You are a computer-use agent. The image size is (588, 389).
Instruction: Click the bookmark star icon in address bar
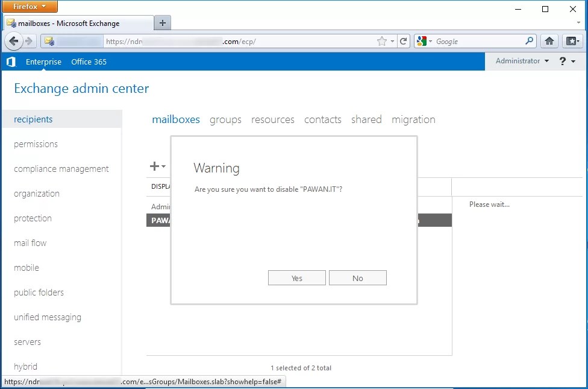click(x=380, y=41)
